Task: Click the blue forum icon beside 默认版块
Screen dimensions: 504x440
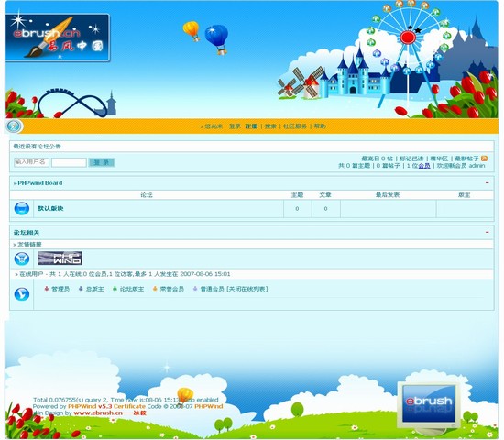Action: [22, 208]
